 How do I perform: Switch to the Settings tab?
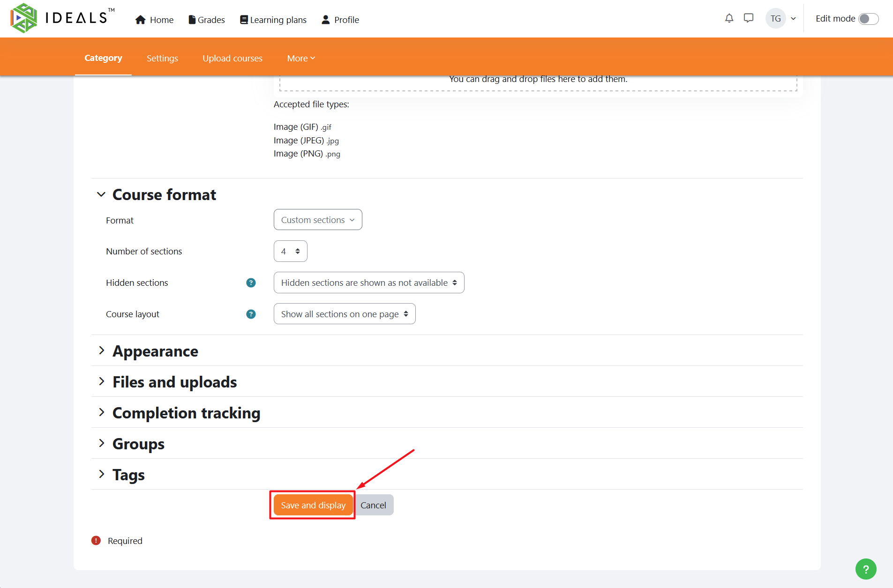[162, 58]
